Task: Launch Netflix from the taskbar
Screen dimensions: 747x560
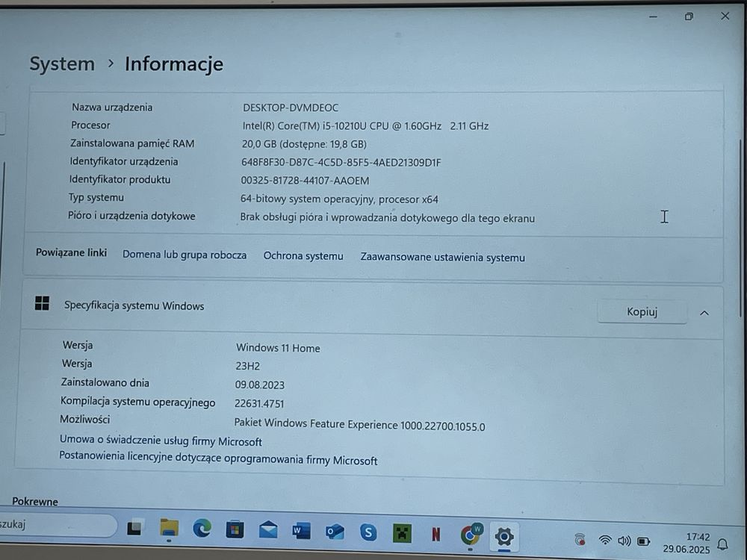Action: 436,535
